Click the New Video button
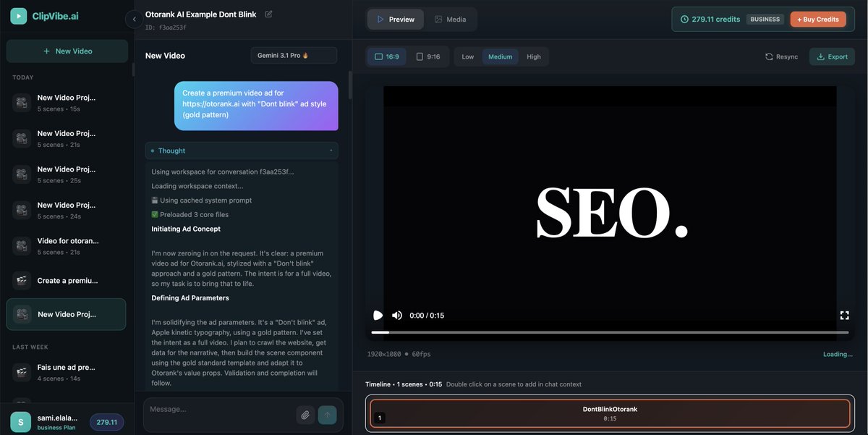The width and height of the screenshot is (868, 435). coord(67,51)
